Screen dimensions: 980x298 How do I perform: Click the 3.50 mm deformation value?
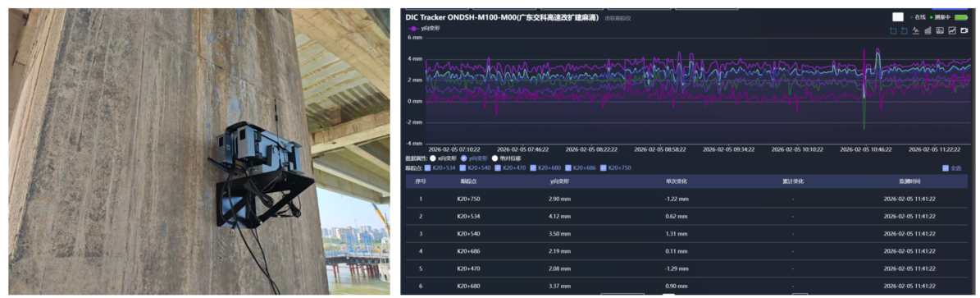(558, 234)
